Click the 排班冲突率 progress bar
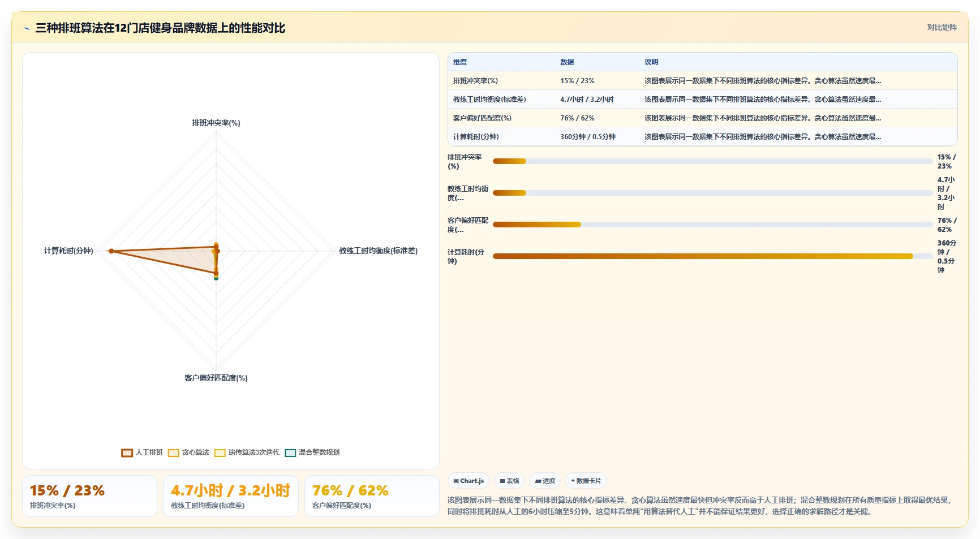 [x=713, y=161]
